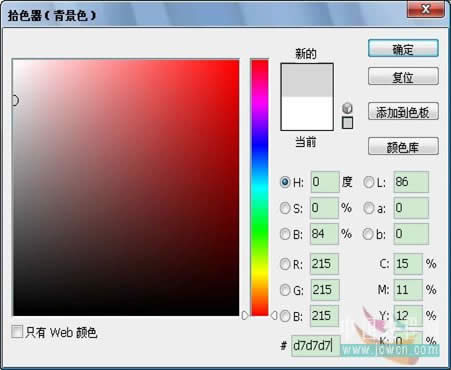Screen dimensions: 451x370
Task: Click the 添加到色板 button
Action: pyautogui.click(x=403, y=111)
